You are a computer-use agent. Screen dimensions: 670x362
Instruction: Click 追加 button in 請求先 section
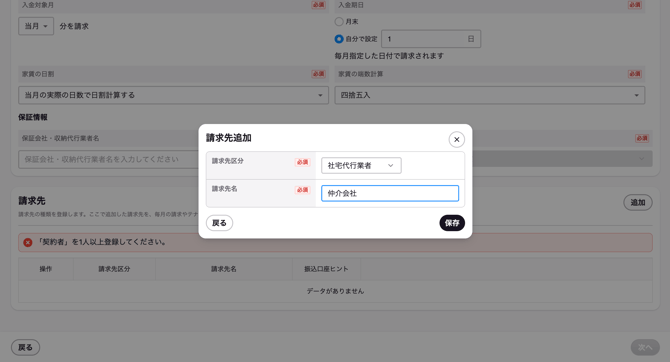tap(638, 202)
